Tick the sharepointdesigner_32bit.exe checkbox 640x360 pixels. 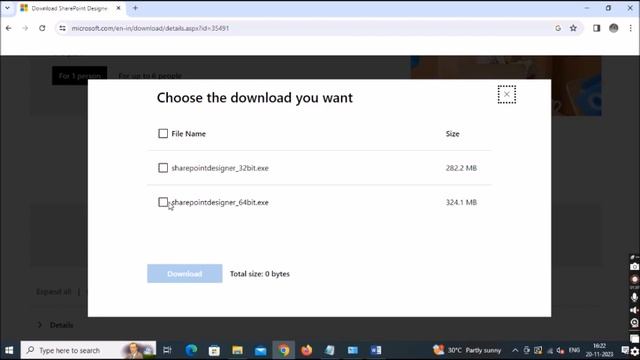[163, 168]
